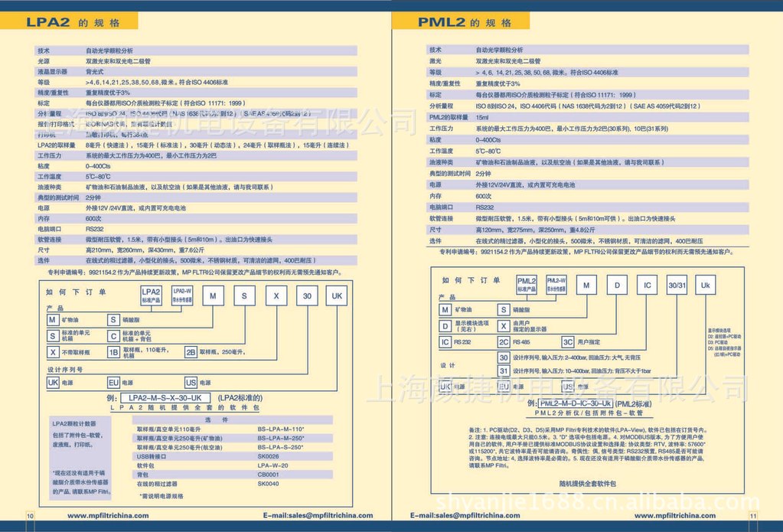The image size is (783, 532).
Task: Click the IC code box in the PML2 order row
Action: (647, 286)
